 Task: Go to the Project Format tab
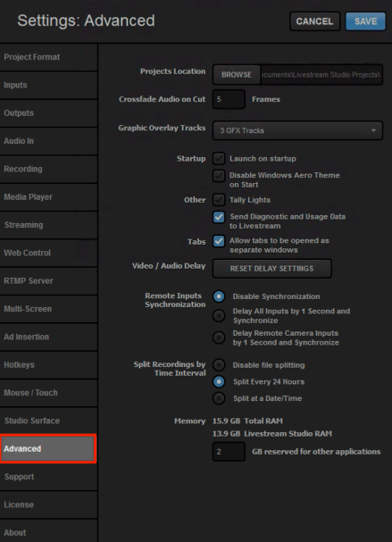pos(48,57)
